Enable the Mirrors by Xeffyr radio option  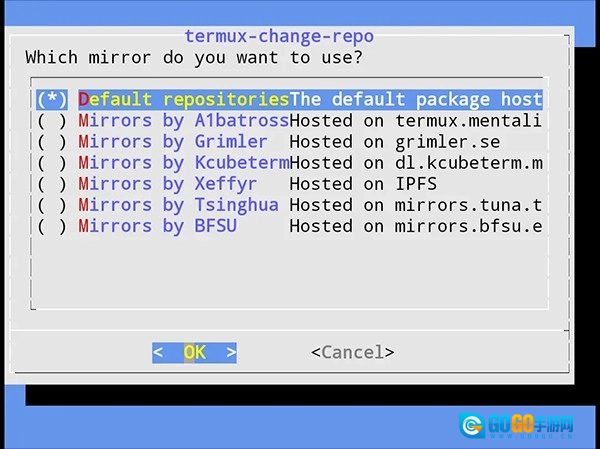pyautogui.click(x=51, y=184)
